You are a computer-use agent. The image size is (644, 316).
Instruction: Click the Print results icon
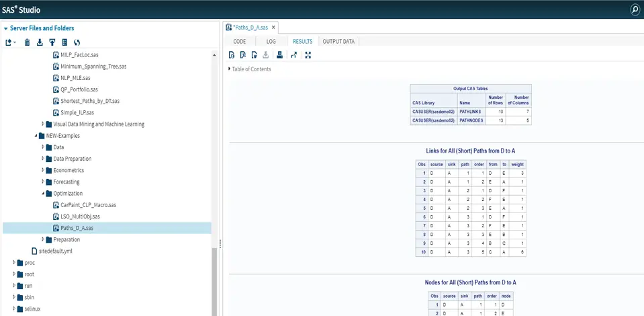click(279, 54)
